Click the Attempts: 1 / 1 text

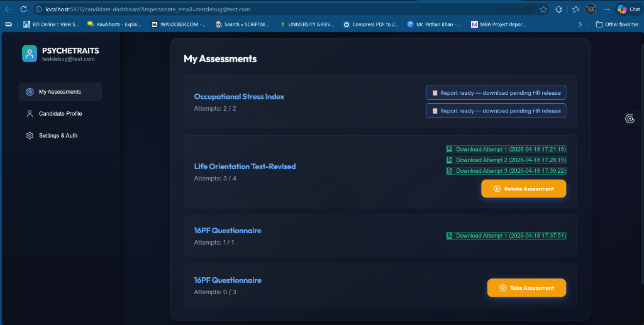pos(214,243)
